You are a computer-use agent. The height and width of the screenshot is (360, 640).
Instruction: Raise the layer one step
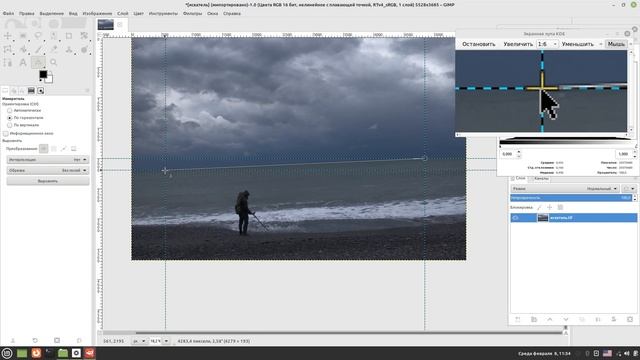(x=550, y=319)
